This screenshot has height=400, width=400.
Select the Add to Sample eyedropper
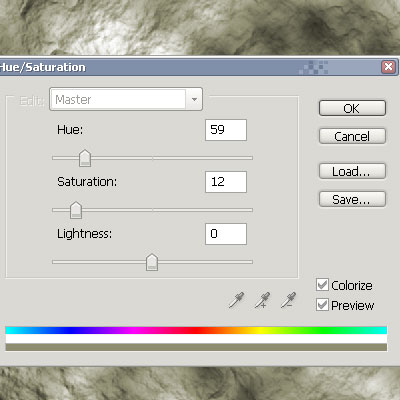pyautogui.click(x=262, y=300)
